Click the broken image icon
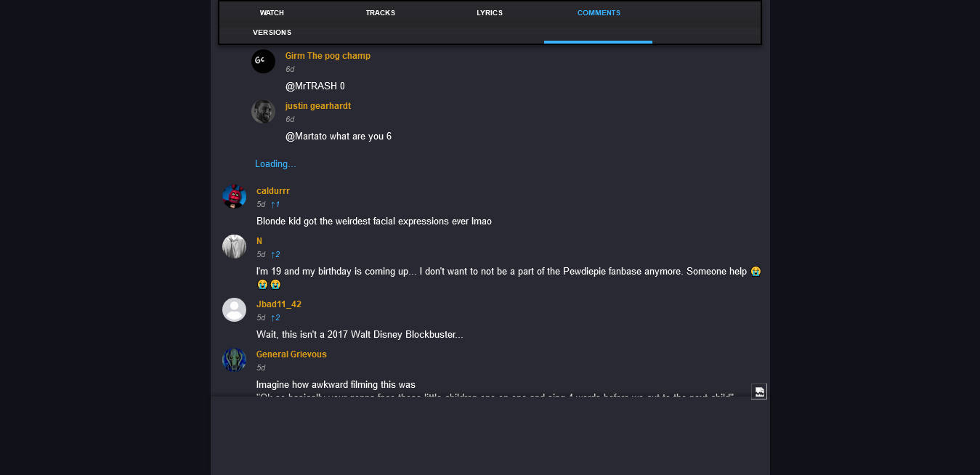The image size is (980, 475). pos(759,391)
